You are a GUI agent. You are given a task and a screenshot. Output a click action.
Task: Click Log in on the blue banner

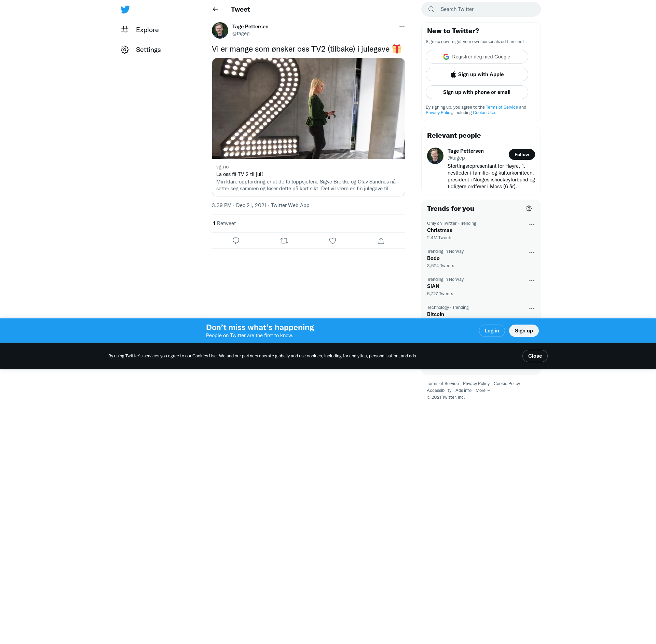pyautogui.click(x=492, y=331)
